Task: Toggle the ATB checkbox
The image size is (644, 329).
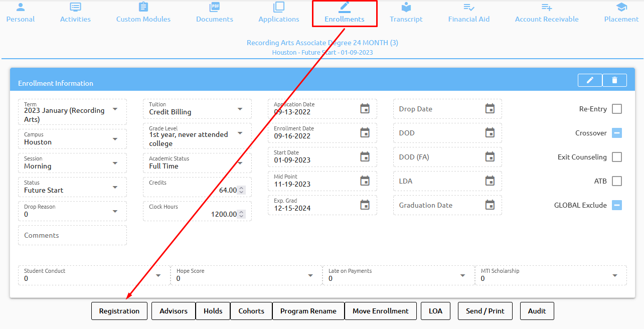Action: tap(616, 181)
